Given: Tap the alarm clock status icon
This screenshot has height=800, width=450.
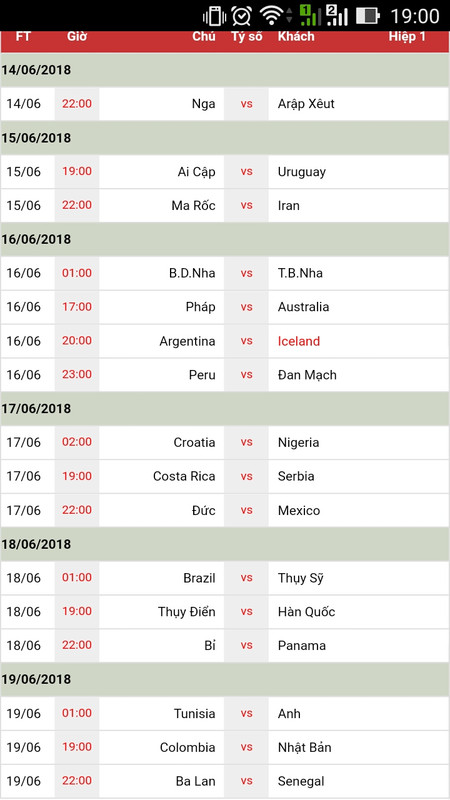Looking at the screenshot, I should coord(241,16).
